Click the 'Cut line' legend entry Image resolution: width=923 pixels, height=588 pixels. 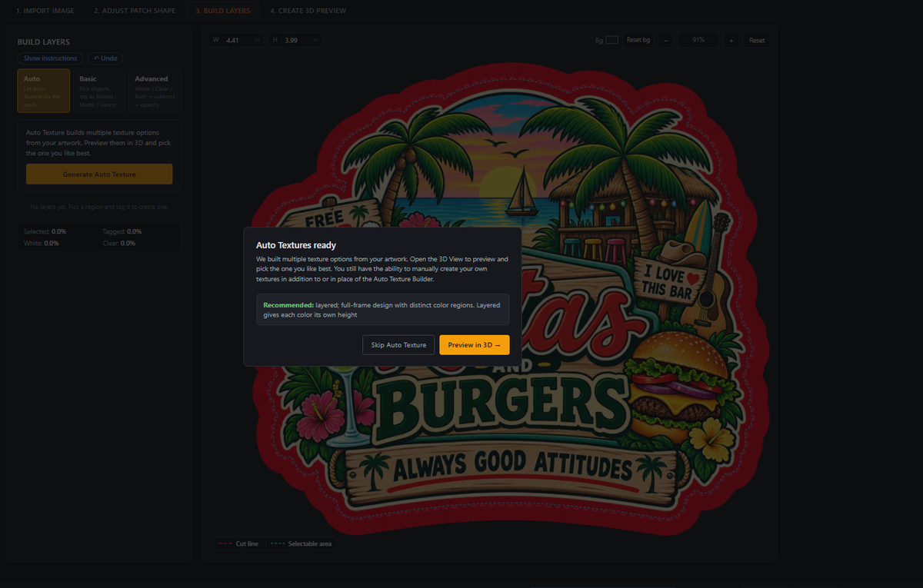pyautogui.click(x=238, y=543)
